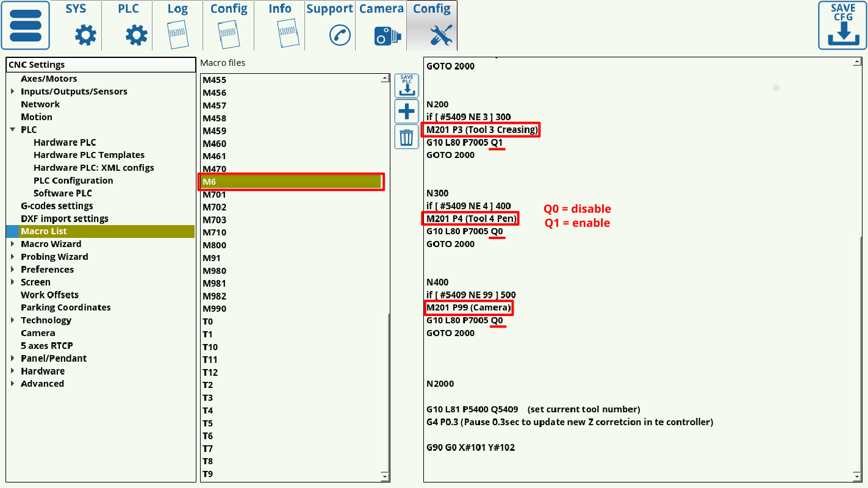Select G-codes settings in the tree

click(57, 206)
